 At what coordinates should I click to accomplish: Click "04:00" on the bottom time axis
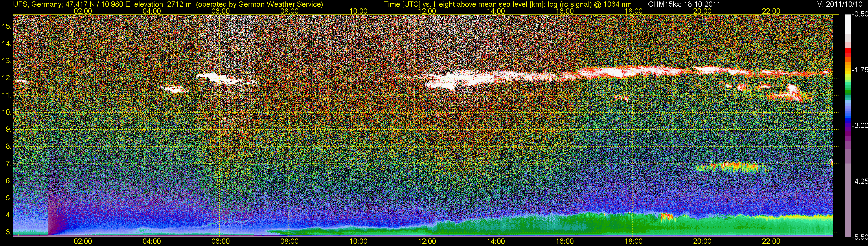click(152, 241)
